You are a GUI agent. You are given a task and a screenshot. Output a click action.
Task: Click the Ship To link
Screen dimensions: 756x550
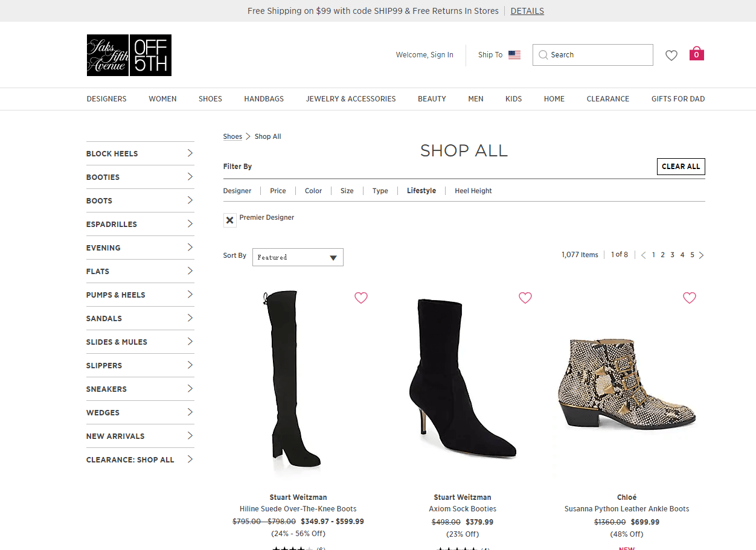click(490, 55)
